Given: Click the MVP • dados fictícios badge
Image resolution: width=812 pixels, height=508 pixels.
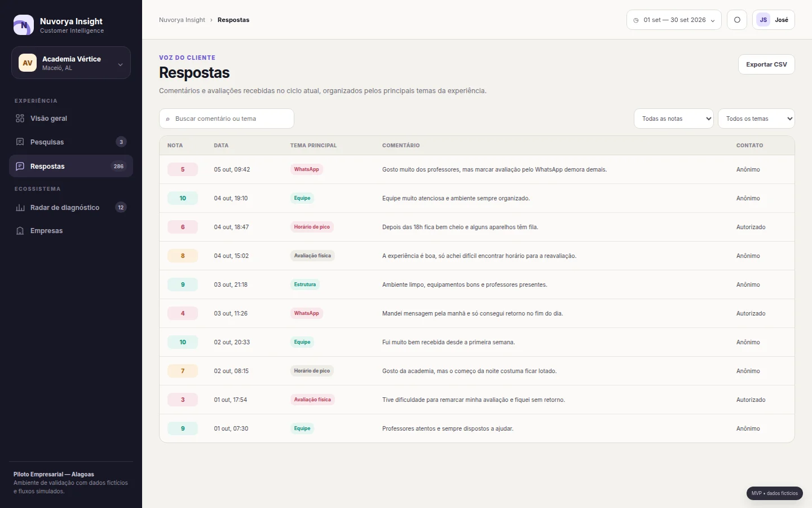Looking at the screenshot, I should (x=775, y=493).
